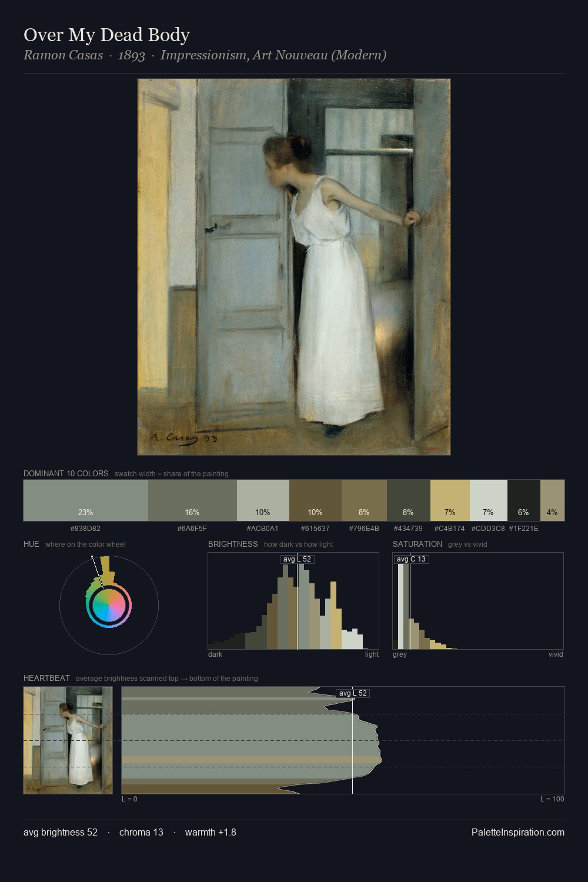Viewport: 588px width, 882px height.
Task: Click the dark axis label
Action: [x=215, y=654]
